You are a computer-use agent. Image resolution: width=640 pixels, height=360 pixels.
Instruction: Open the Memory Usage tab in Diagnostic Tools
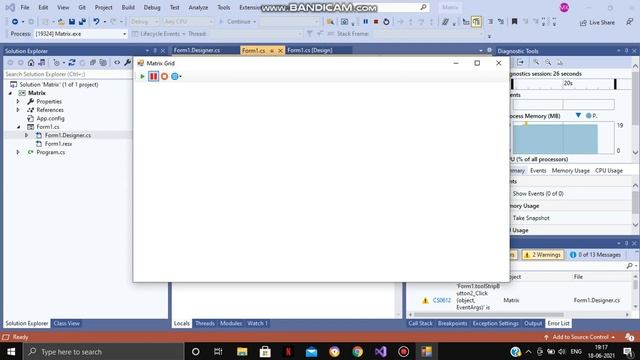point(571,171)
